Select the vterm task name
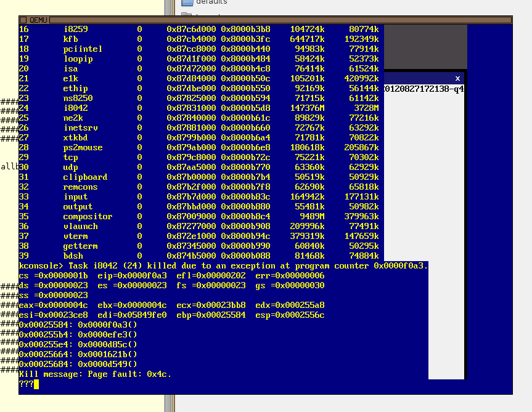 coord(76,236)
